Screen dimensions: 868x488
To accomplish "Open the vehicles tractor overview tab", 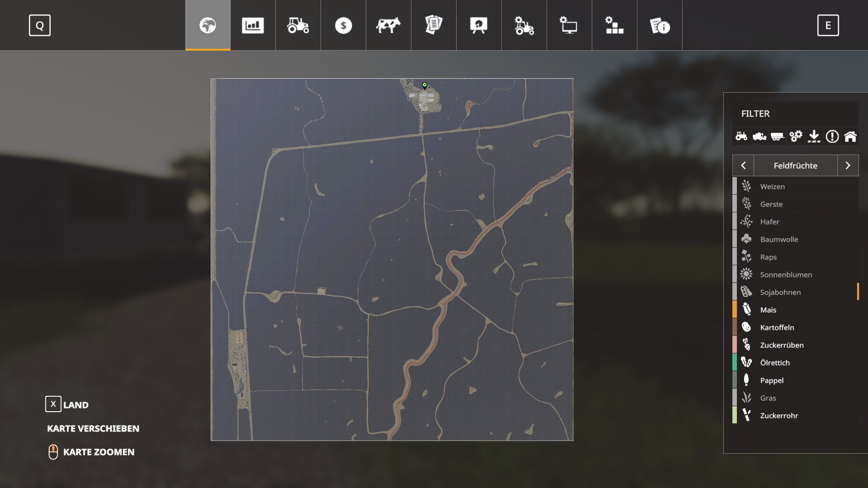I will click(x=298, y=25).
